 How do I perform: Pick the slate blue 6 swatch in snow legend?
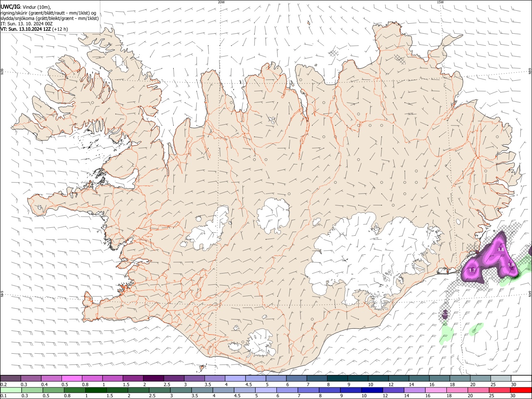(296, 379)
